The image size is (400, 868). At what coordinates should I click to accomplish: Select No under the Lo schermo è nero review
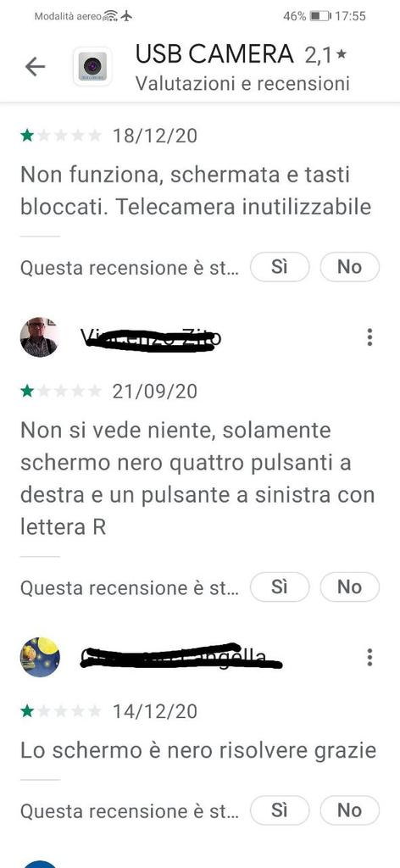pos(350,810)
